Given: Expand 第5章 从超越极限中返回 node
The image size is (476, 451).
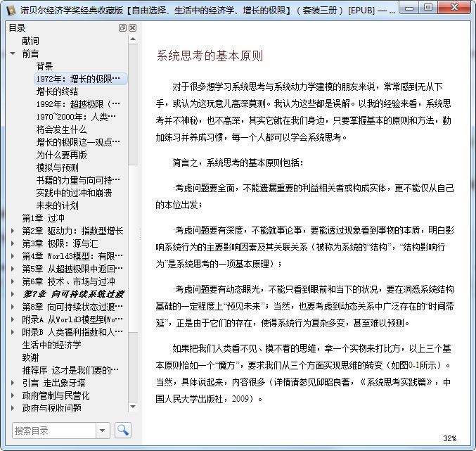Looking at the screenshot, I should pyautogui.click(x=13, y=269).
